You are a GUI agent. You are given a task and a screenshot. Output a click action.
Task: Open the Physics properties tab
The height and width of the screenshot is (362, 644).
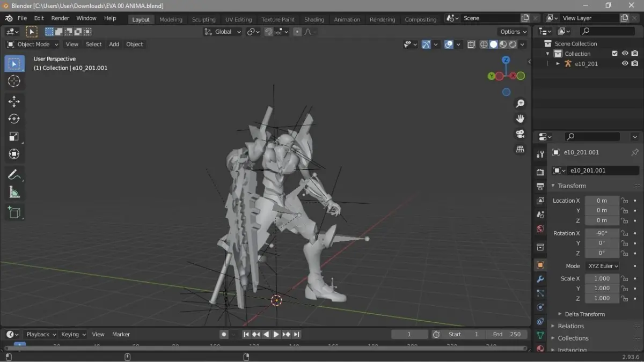(540, 307)
